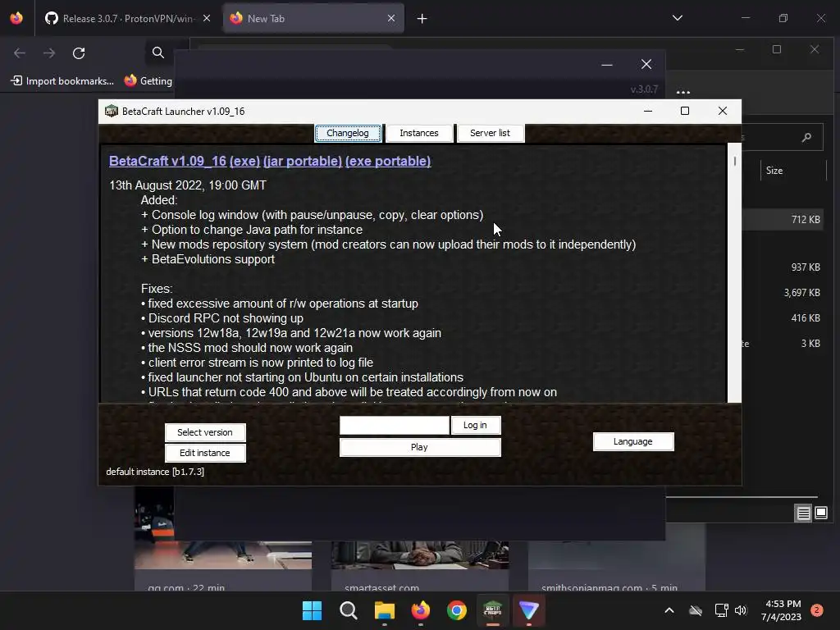Close the New Tab browser tab
The image size is (840, 630).
point(391,18)
